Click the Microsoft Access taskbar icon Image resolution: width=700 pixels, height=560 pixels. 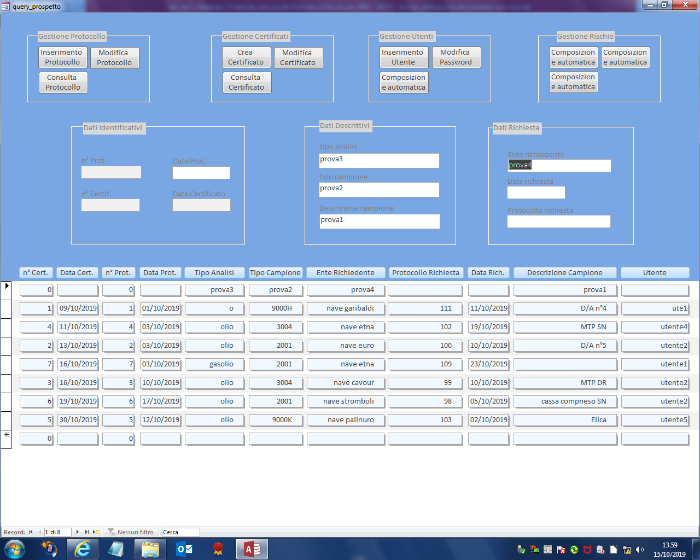251,549
